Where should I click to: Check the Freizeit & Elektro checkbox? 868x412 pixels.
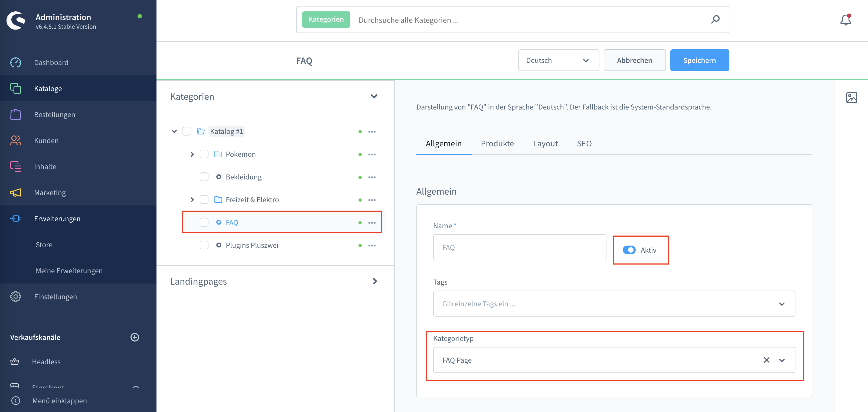click(204, 199)
